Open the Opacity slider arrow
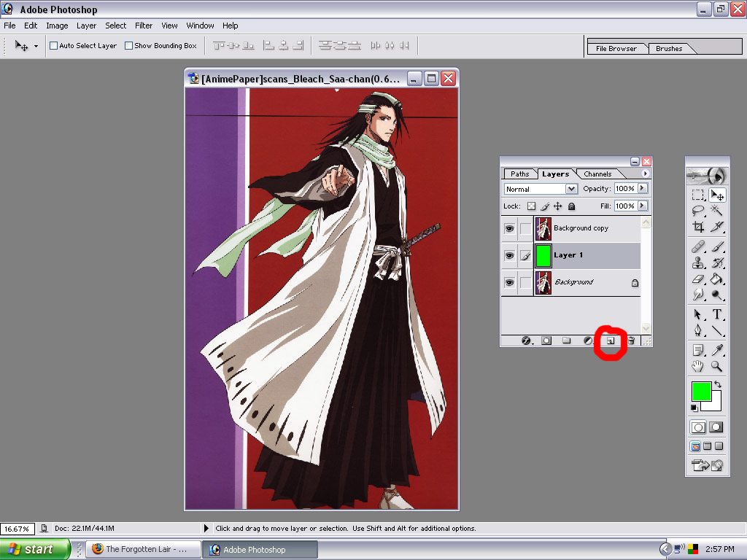The image size is (747, 560). [x=642, y=189]
